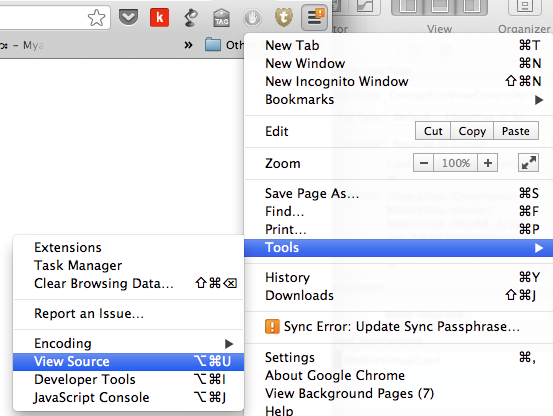Increase zoom with plus button

[x=488, y=163]
